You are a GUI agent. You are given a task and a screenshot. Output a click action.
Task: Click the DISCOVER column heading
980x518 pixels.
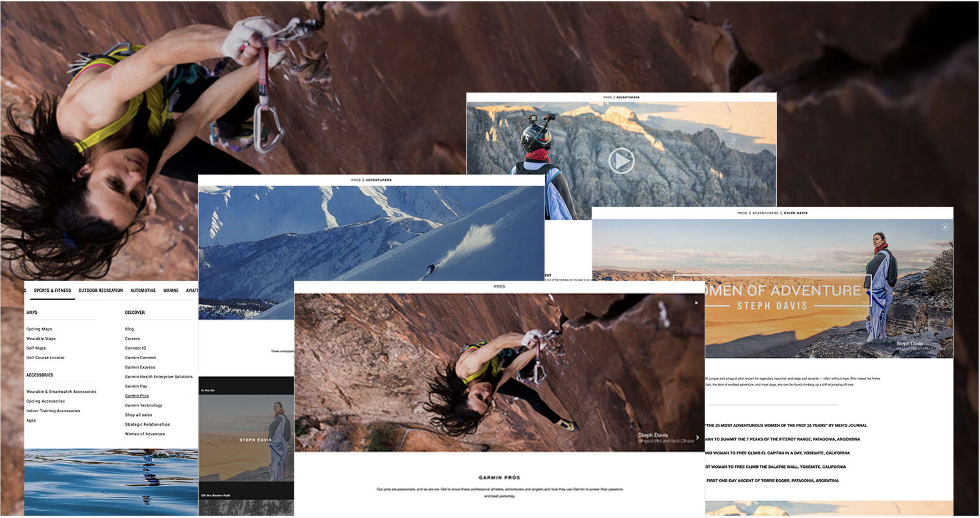tap(135, 312)
